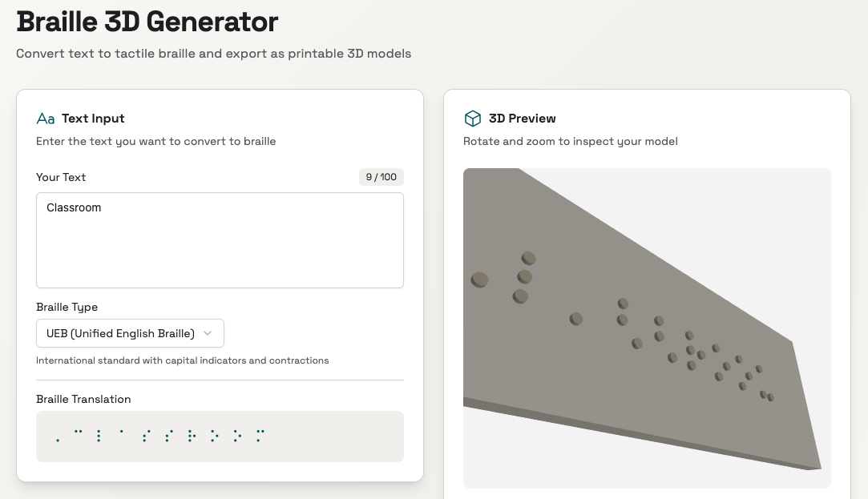
Task: Click the Braille Type field label
Action: click(67, 307)
